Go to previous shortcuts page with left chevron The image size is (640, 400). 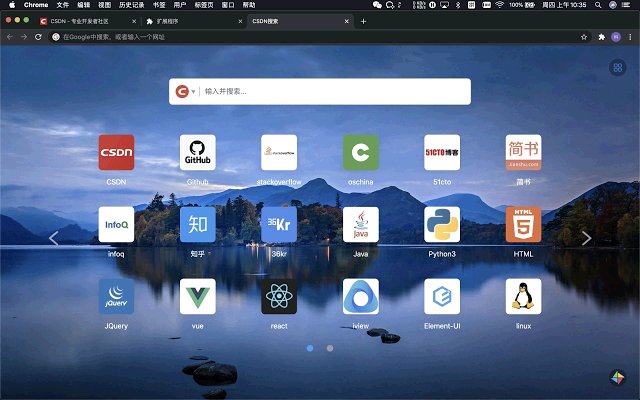coord(54,238)
